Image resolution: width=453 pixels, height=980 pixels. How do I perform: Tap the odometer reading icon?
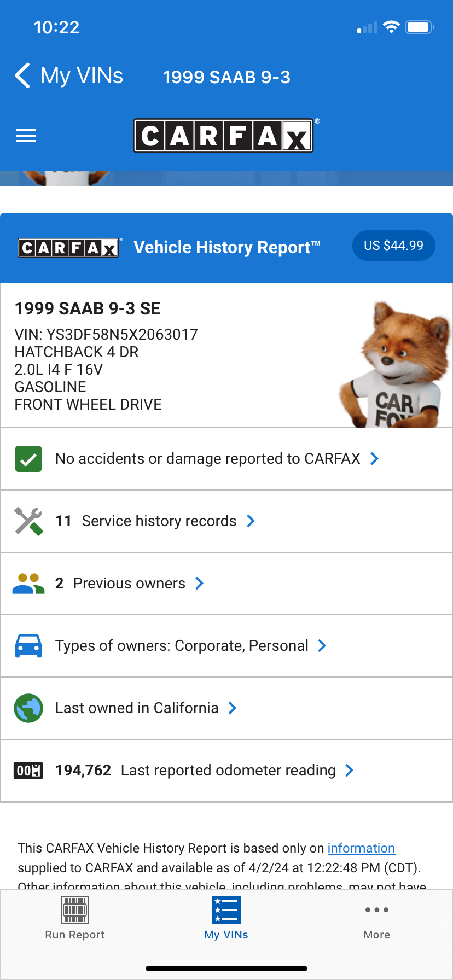(x=28, y=771)
